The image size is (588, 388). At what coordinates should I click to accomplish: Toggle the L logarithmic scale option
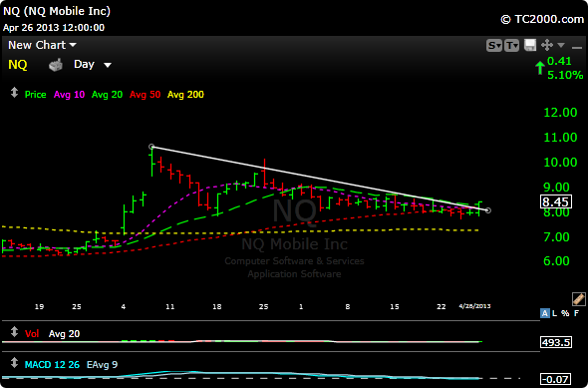tap(555, 313)
